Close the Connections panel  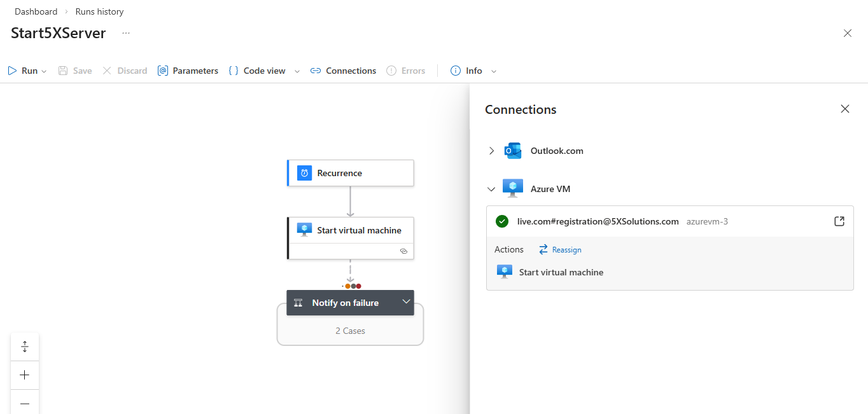pos(845,109)
